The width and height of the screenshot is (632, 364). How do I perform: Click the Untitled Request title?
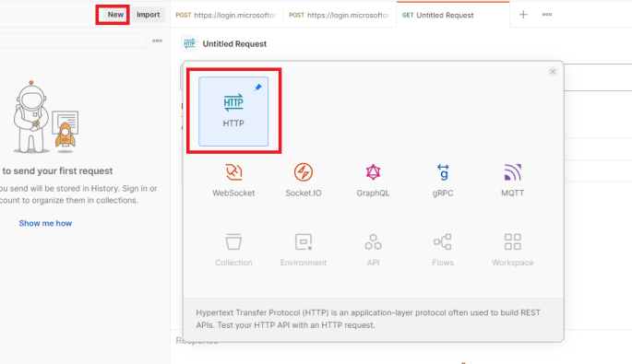pos(234,44)
